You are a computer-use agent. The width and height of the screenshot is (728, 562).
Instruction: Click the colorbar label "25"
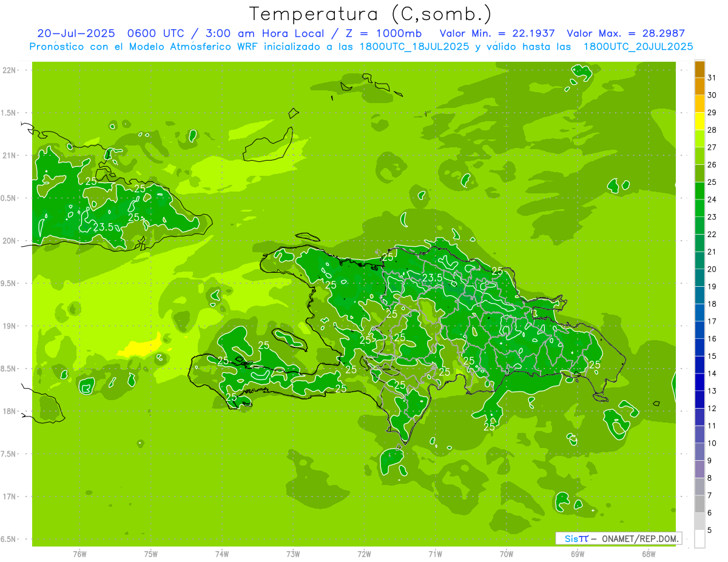[712, 182]
